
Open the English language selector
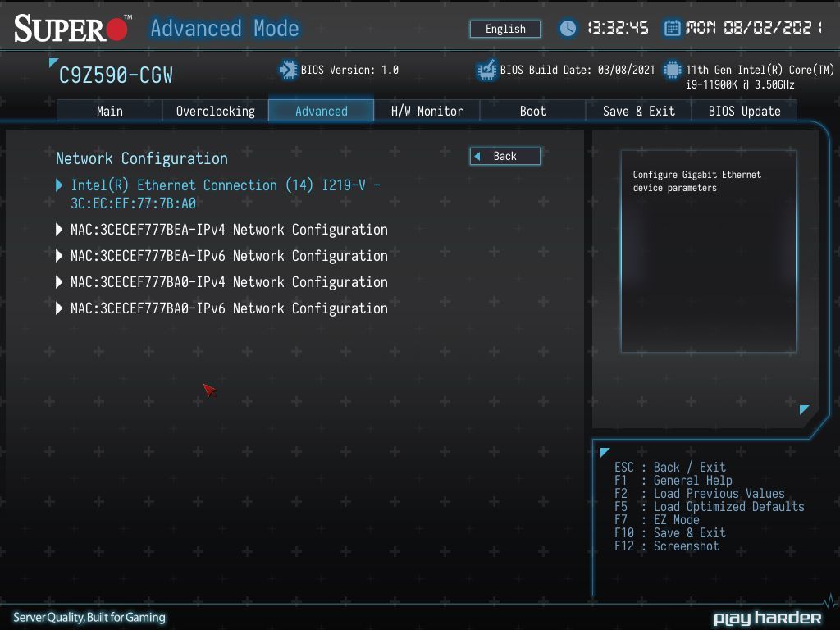505,29
